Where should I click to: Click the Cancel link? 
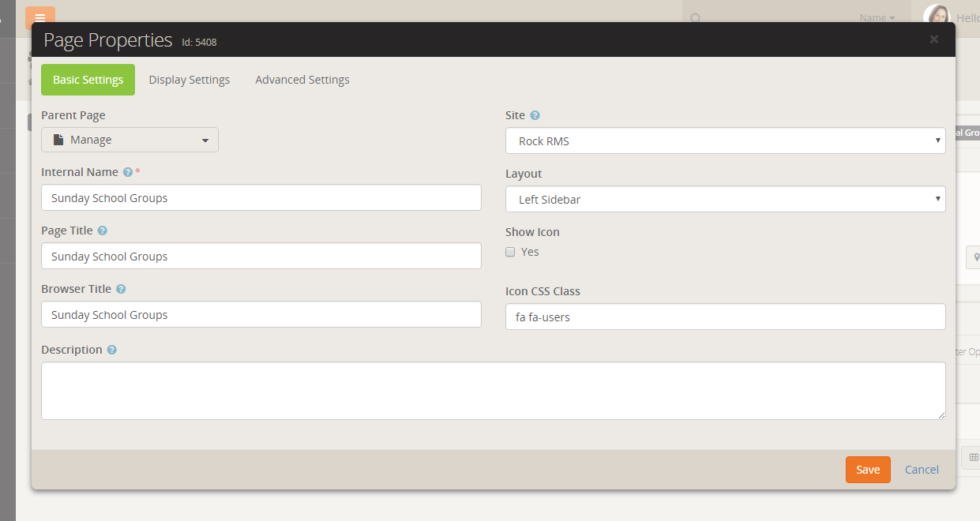coord(922,470)
